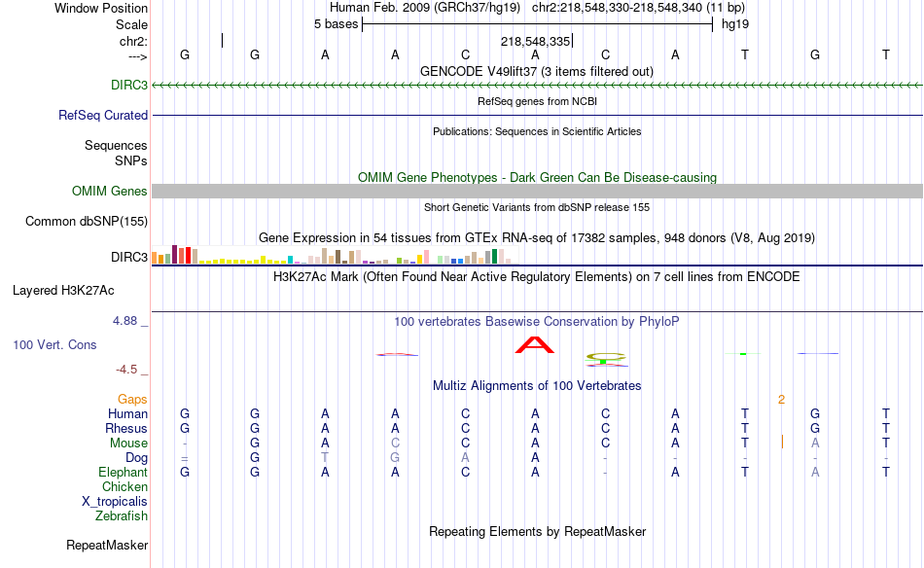Click the 'H3K27Ac Mark' ENCODE track title
Viewport: 924px width, 568px height.
(x=537, y=277)
